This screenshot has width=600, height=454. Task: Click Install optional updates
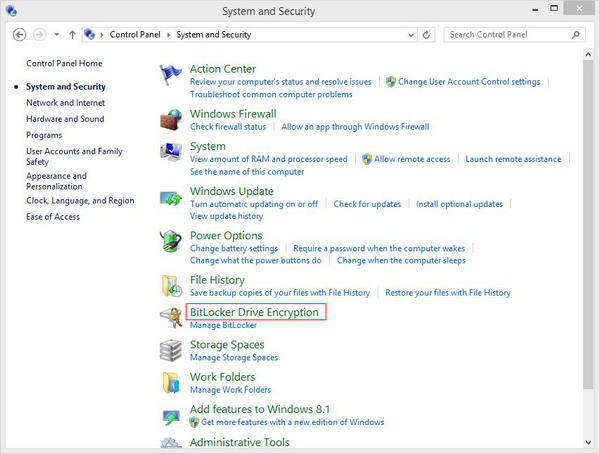pos(459,204)
